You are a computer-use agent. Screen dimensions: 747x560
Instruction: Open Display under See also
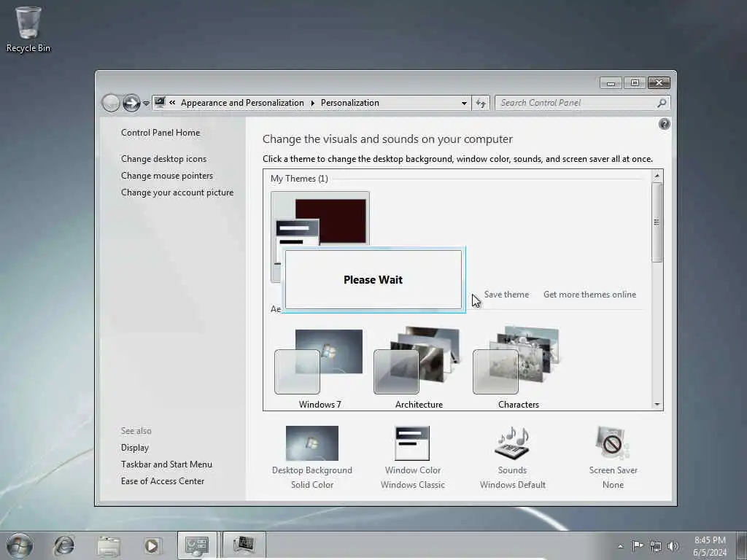[135, 448]
